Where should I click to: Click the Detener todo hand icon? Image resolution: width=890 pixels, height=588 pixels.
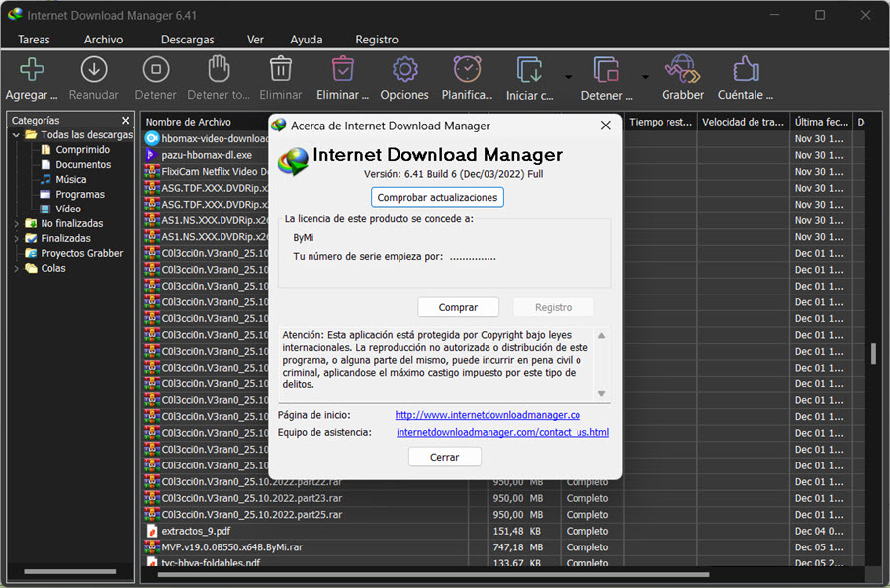(x=219, y=69)
